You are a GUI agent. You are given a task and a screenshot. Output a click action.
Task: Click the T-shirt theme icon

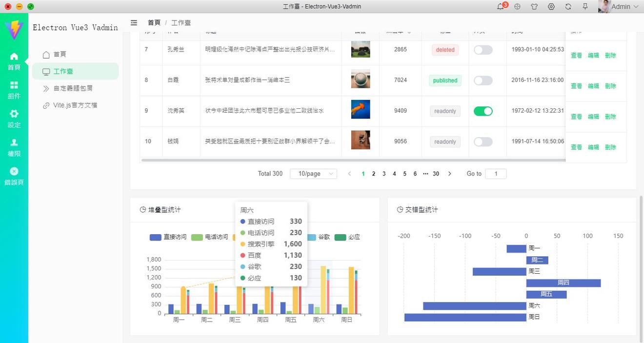coord(534,7)
